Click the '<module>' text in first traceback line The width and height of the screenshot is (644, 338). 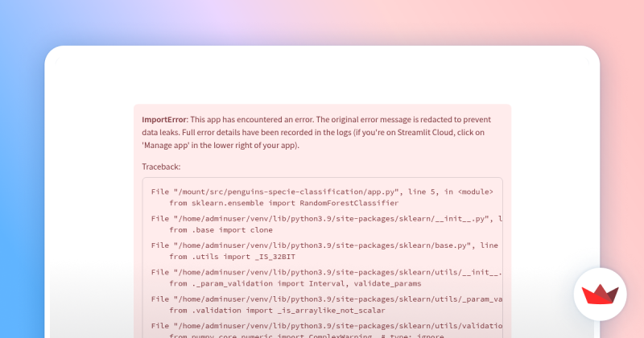pos(476,192)
